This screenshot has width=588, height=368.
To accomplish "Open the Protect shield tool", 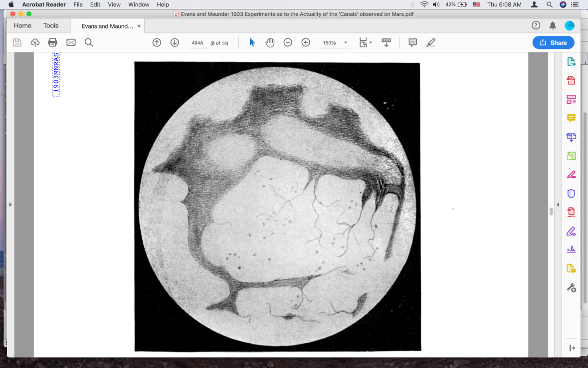I will pos(571,193).
